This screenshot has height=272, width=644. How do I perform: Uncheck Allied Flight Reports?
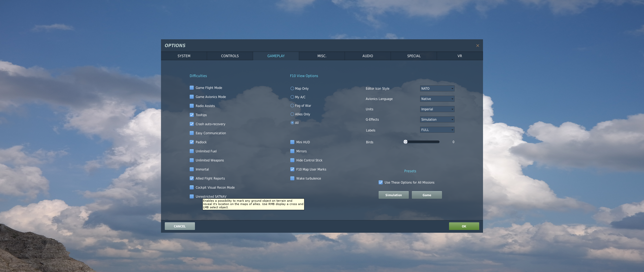pyautogui.click(x=192, y=178)
